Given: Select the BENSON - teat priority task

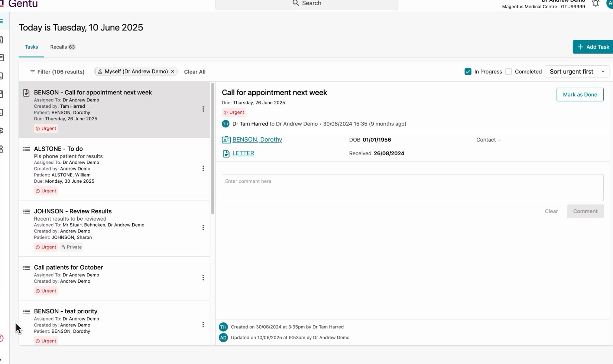Looking at the screenshot, I should (114, 323).
